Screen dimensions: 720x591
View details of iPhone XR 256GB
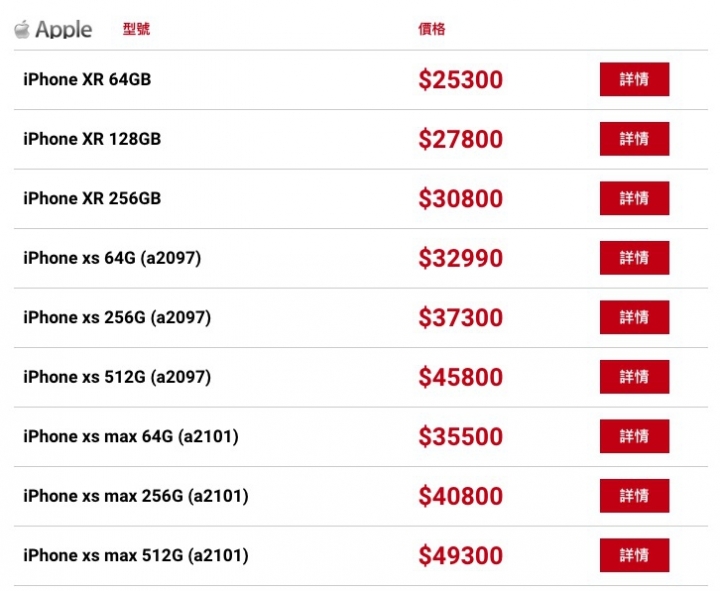[x=634, y=198]
